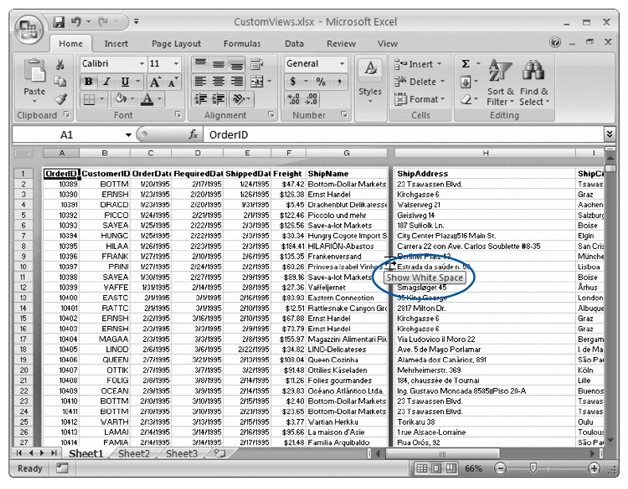
Task: Click the Office Button logo
Action: [27, 28]
